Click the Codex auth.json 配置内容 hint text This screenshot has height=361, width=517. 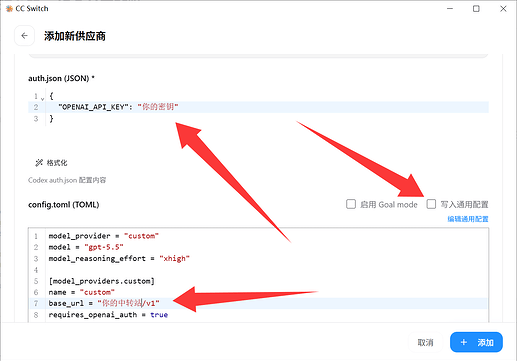coord(67,180)
